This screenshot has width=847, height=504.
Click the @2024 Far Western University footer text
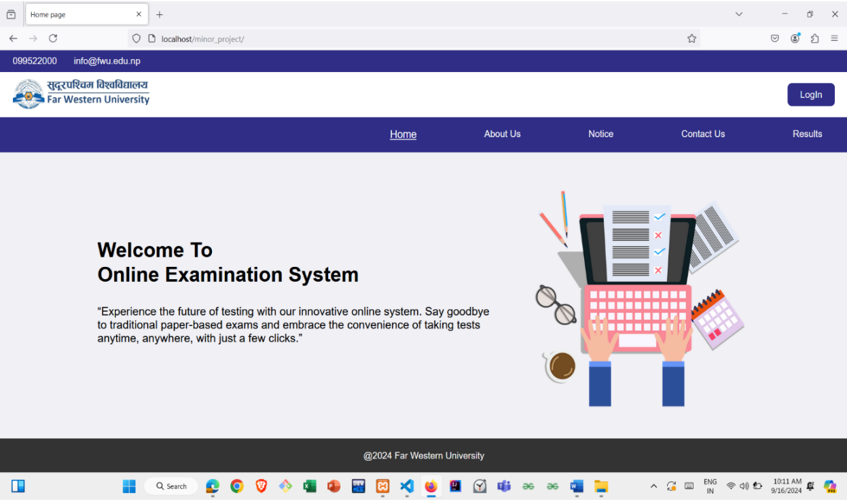coord(424,456)
